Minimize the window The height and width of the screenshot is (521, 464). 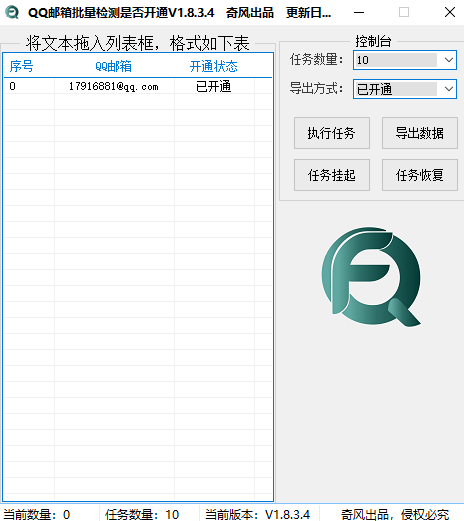[359, 12]
